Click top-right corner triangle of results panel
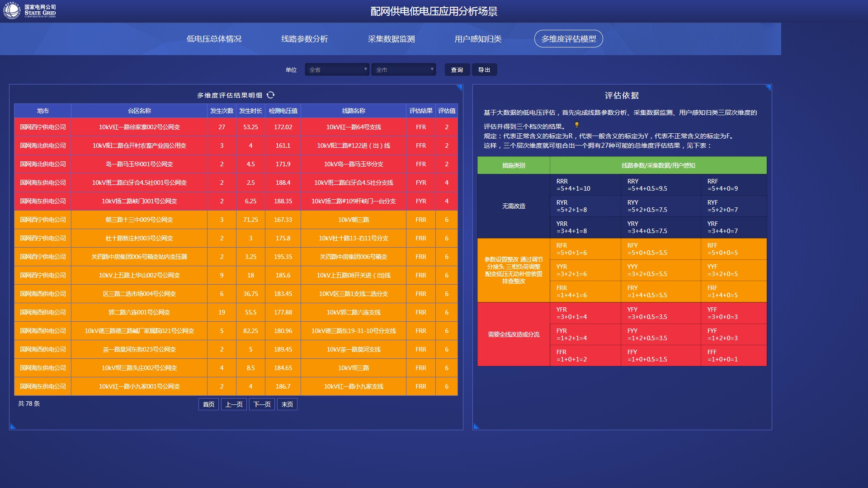The image size is (868, 488). click(459, 88)
